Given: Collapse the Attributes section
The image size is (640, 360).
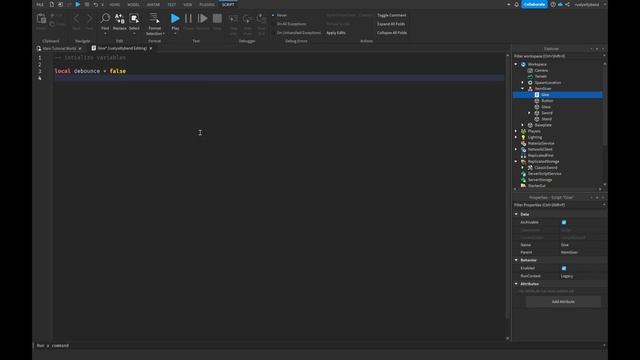Looking at the screenshot, I should pos(516,284).
